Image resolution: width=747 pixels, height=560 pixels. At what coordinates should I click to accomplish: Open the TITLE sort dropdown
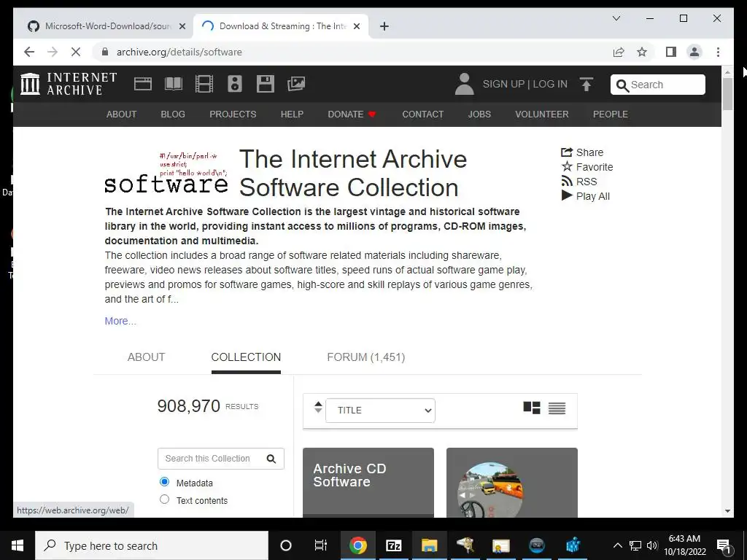tap(380, 410)
